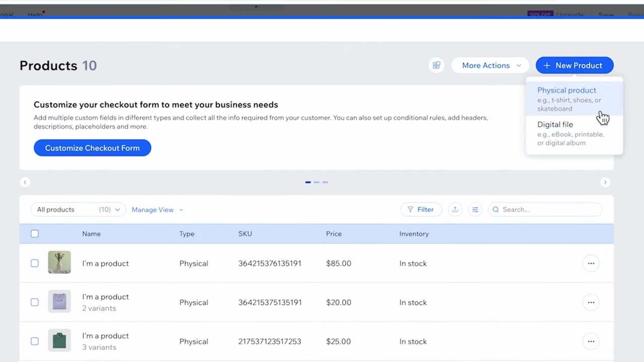Sort by the Price column header
644x362 pixels.
point(334,234)
